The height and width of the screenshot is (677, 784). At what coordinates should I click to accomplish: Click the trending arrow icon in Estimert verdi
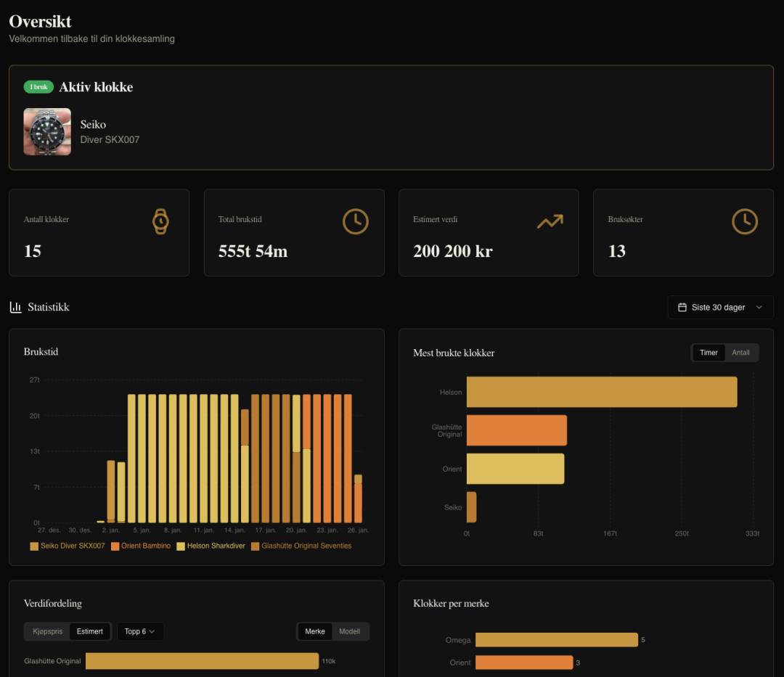pos(550,221)
